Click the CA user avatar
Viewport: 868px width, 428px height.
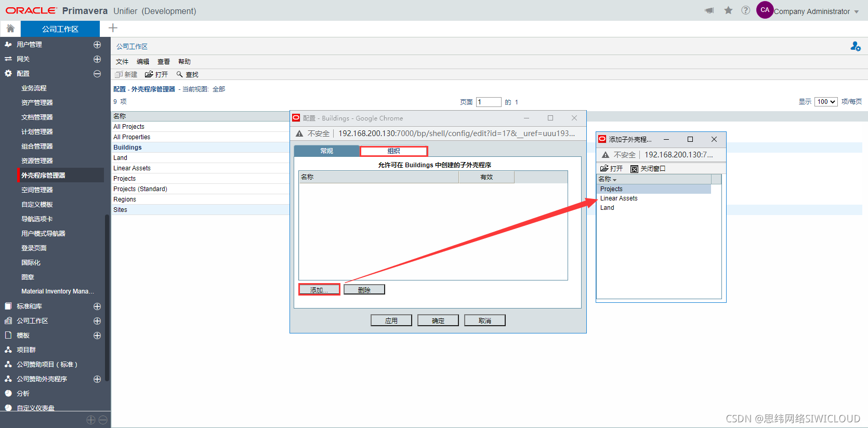tap(765, 10)
